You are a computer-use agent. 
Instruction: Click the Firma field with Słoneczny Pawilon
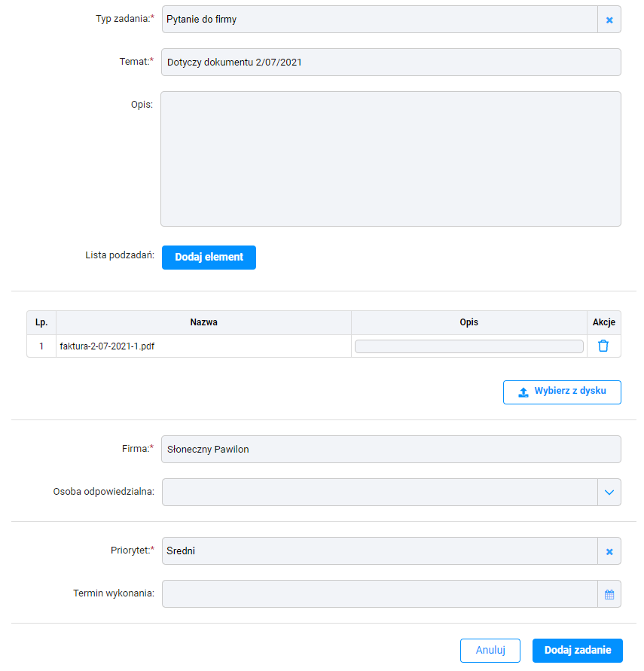[391, 450]
